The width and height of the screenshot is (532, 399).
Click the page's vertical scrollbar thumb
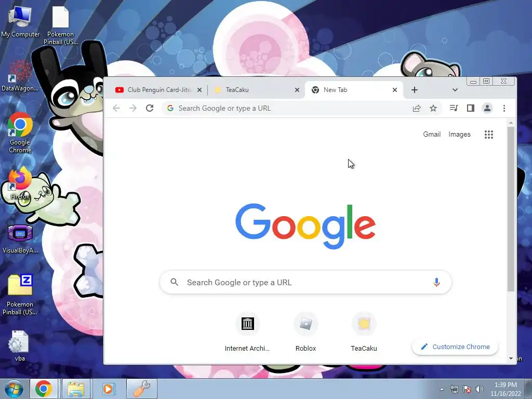click(x=511, y=209)
